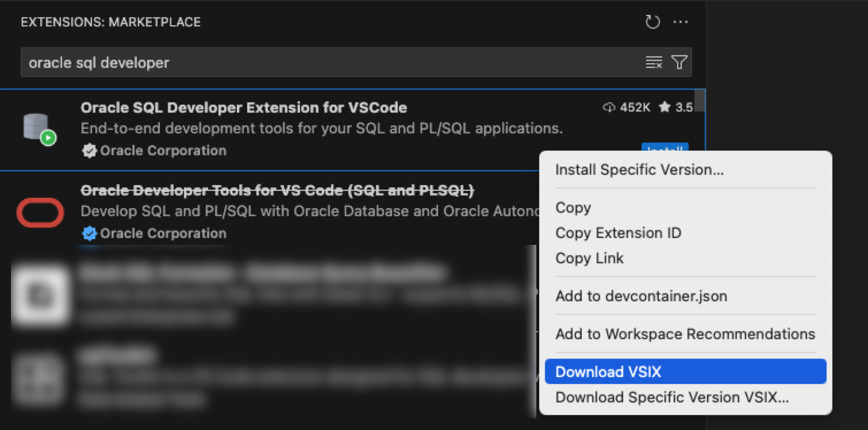
Task: Click 'Develop SQL and PL/SQL with Oracle Database' description
Action: coord(310,211)
